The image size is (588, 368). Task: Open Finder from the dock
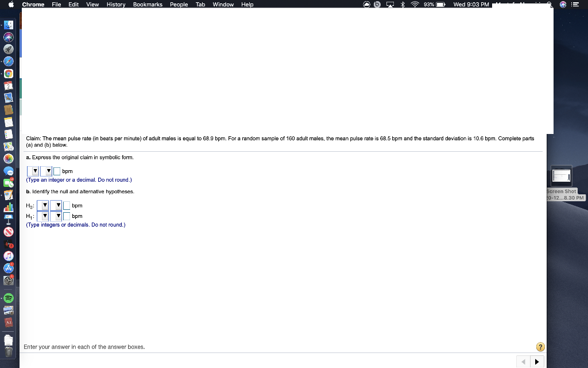point(8,24)
